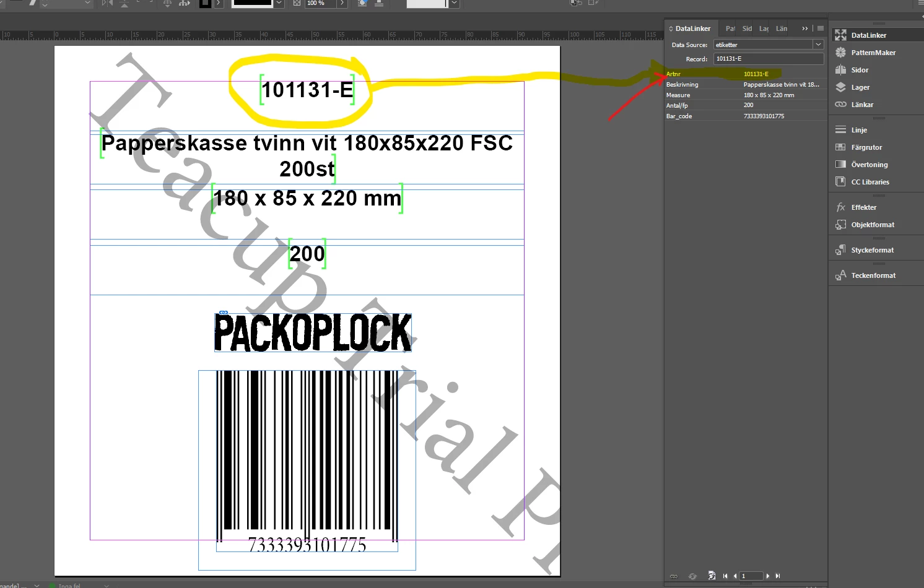Switch to the Pat (PatternMaker) tab

pos(730,28)
